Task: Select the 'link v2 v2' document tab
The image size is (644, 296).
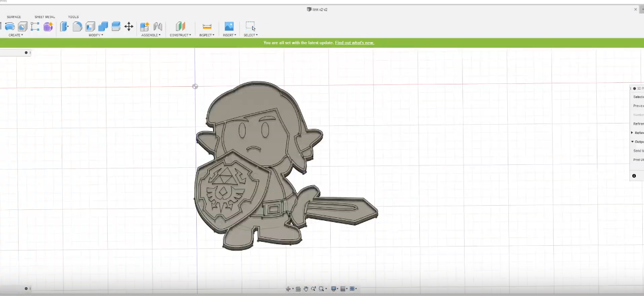Action: pyautogui.click(x=317, y=9)
